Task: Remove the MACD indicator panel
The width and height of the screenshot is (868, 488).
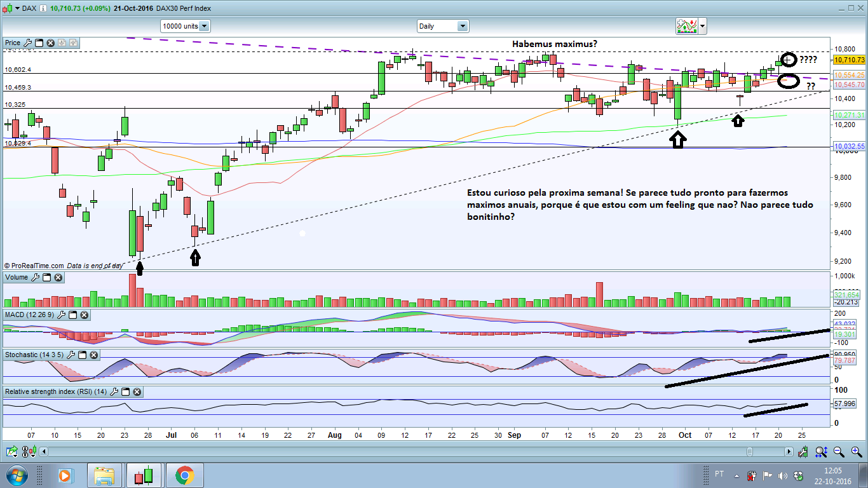Action: [x=85, y=315]
